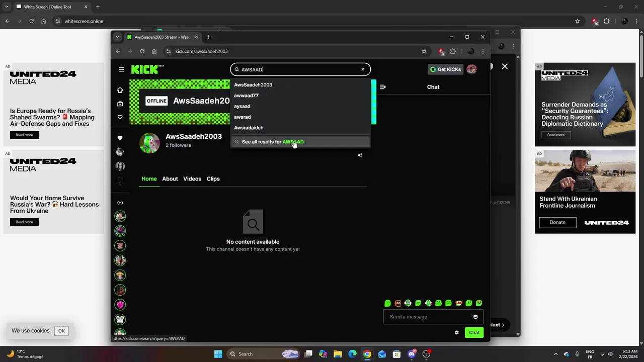Bookmark whitescreen.online with star icon
This screenshot has width=644, height=362.
[578, 21]
